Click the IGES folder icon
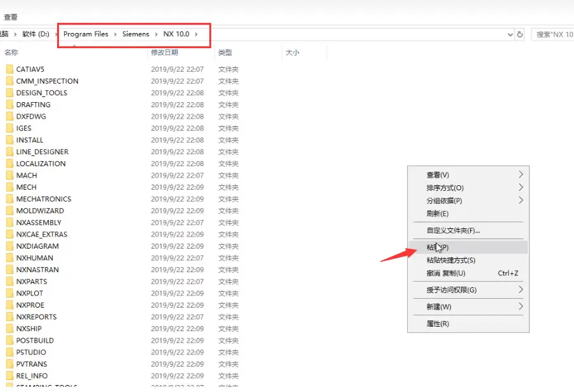Image resolution: width=574 pixels, height=392 pixels. pyautogui.click(x=10, y=128)
